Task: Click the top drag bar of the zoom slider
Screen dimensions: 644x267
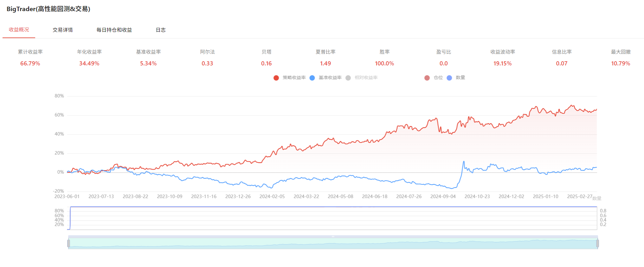Action: pos(333,237)
